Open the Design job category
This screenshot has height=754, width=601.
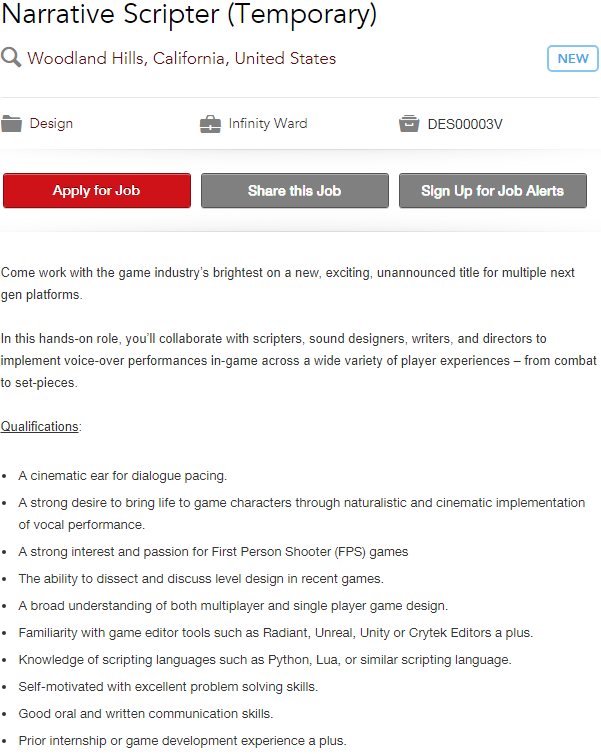click(51, 124)
